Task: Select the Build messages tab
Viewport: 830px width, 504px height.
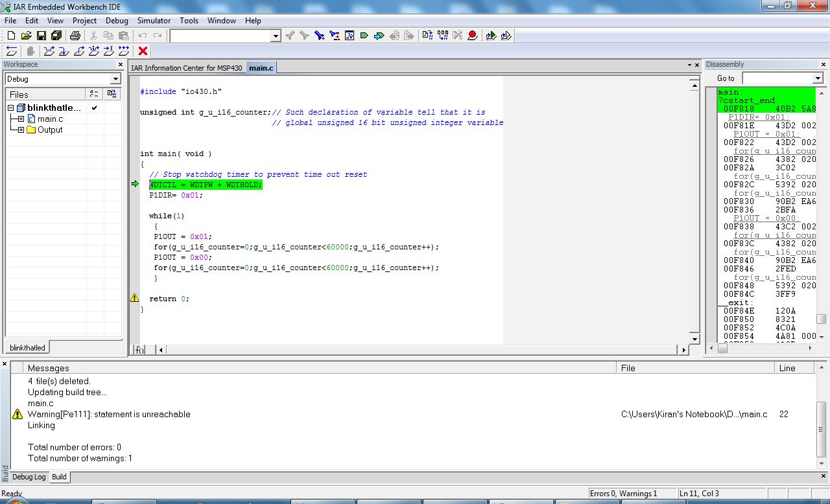Action: tap(59, 477)
